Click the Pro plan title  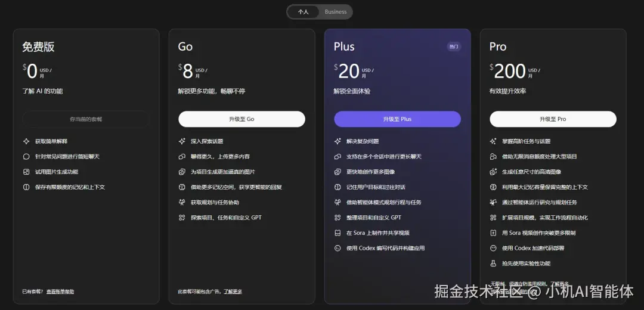coord(498,47)
